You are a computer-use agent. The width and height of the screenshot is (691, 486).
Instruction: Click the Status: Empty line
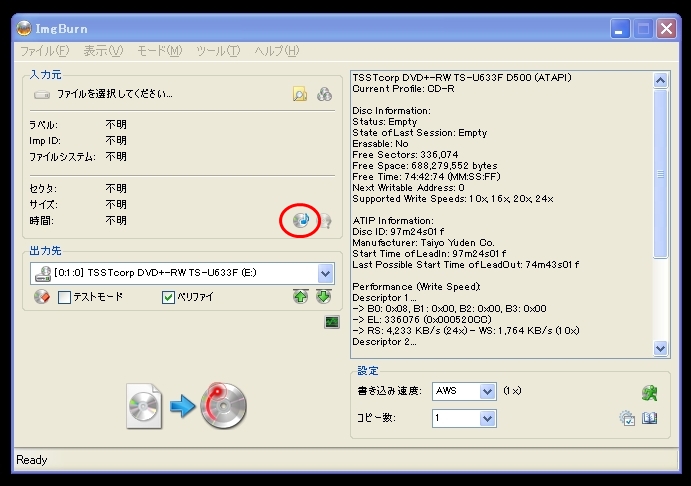(385, 122)
